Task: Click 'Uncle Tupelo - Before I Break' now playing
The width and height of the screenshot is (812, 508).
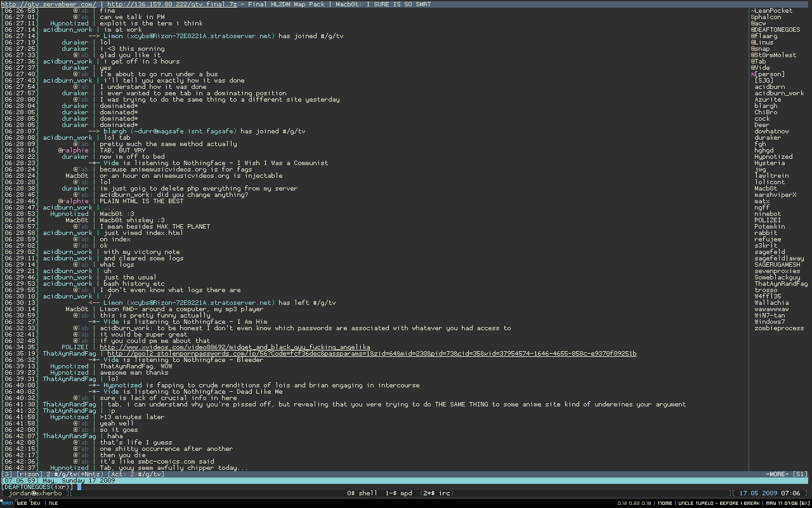Action: 719,503
